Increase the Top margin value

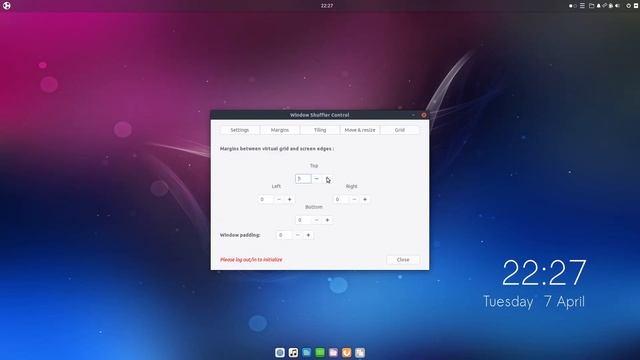pyautogui.click(x=327, y=179)
